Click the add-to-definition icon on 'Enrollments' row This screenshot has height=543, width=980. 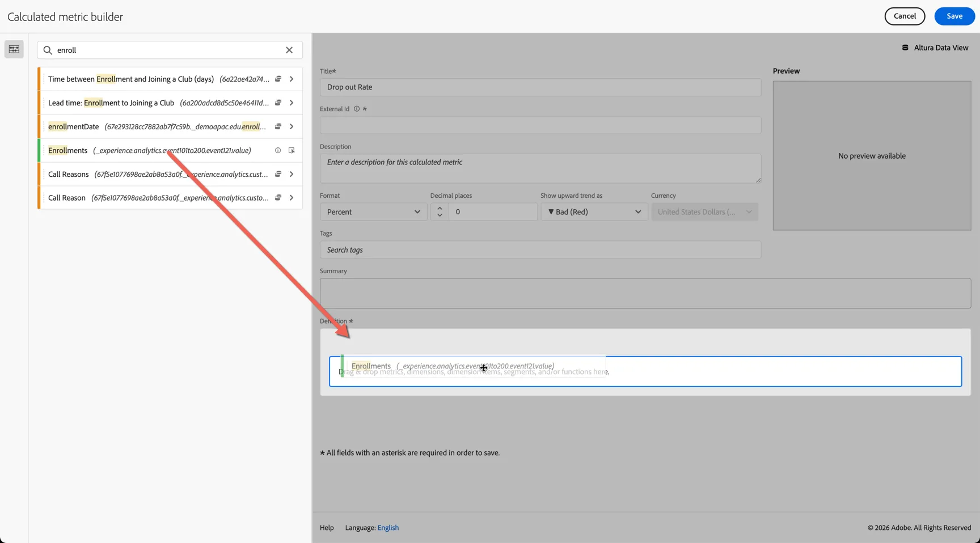(292, 150)
